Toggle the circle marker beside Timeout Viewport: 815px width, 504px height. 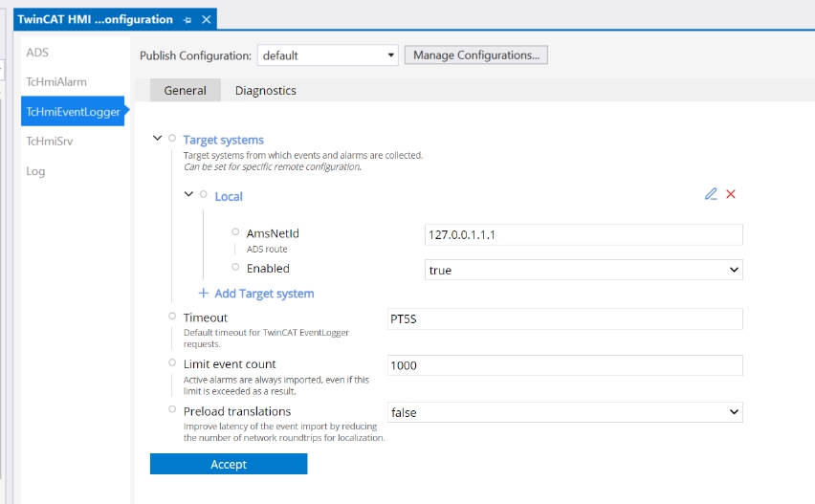[172, 316]
